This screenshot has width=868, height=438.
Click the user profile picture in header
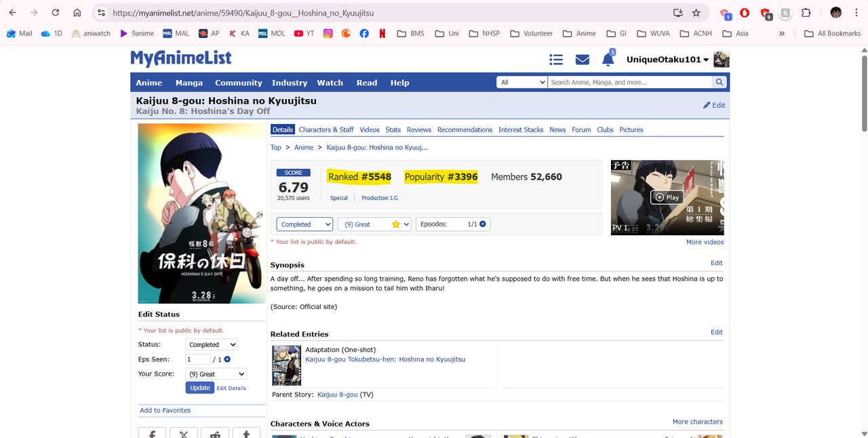[722, 60]
